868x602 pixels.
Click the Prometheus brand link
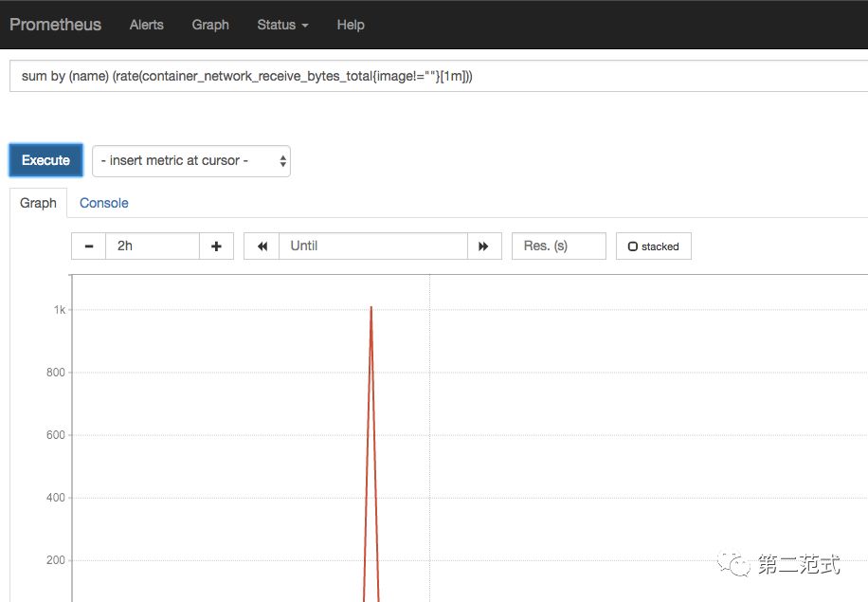pos(55,25)
